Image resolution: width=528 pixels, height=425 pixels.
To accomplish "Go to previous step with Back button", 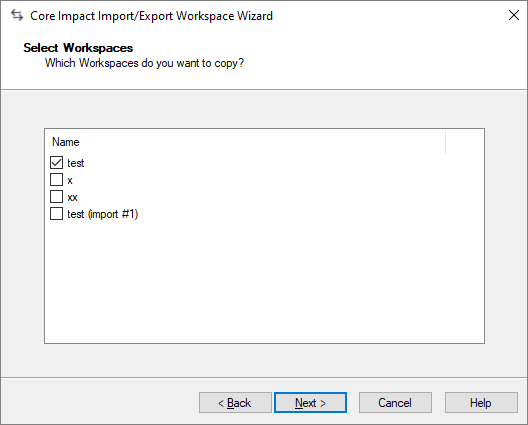I will [235, 402].
